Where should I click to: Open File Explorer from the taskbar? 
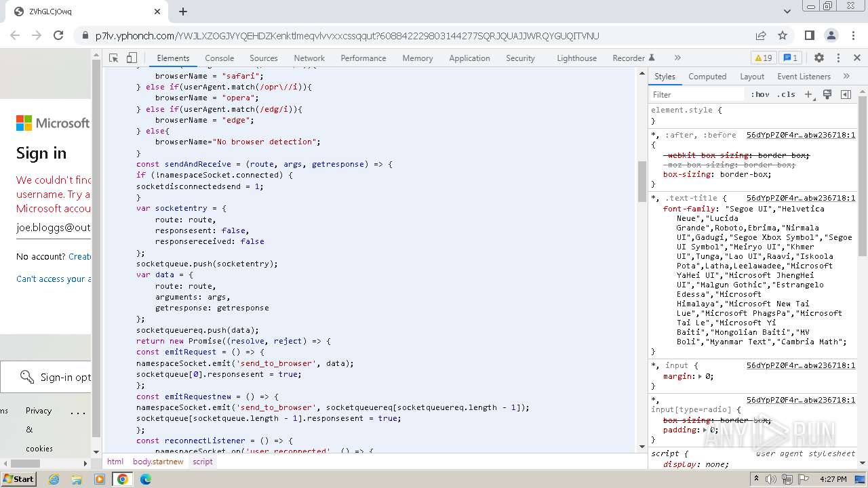77,479
